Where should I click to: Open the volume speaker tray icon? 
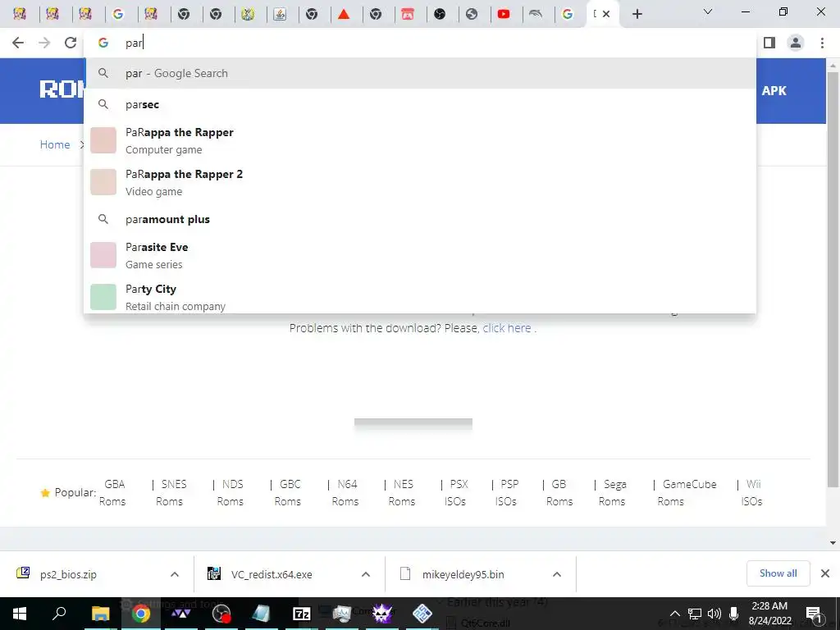coord(714,614)
